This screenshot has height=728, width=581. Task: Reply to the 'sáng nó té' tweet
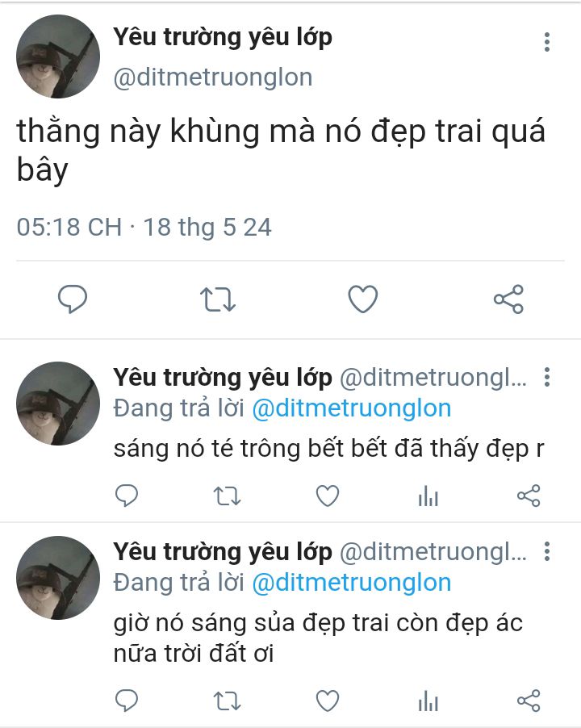(x=127, y=496)
